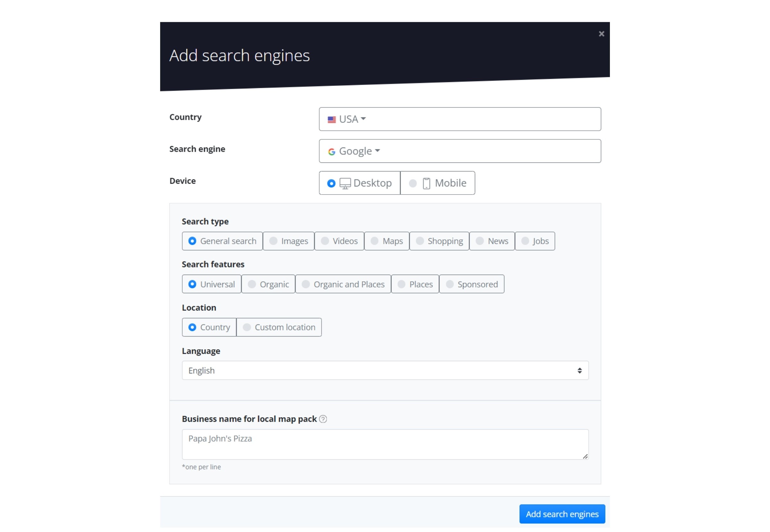Switch search type to Maps
770x532 pixels.
[x=386, y=241]
